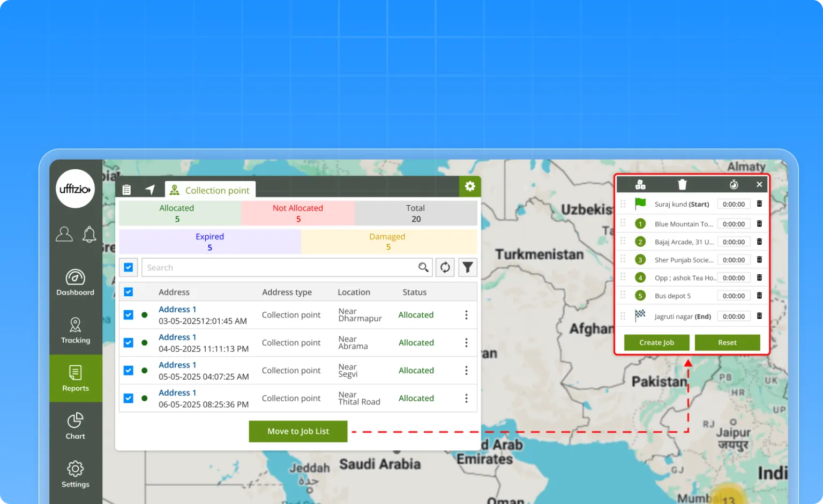Switch to the Collection point tab
Screen dimensions: 823x504
pyautogui.click(x=210, y=190)
